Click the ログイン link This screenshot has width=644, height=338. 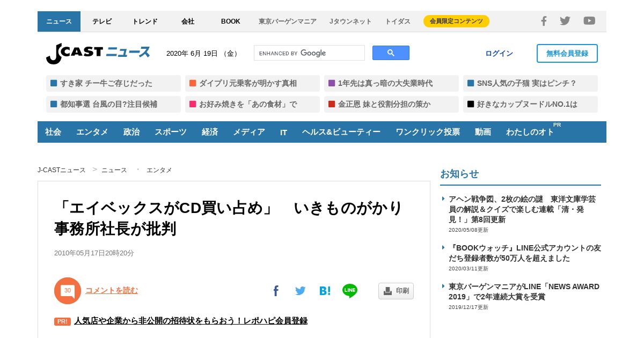499,53
